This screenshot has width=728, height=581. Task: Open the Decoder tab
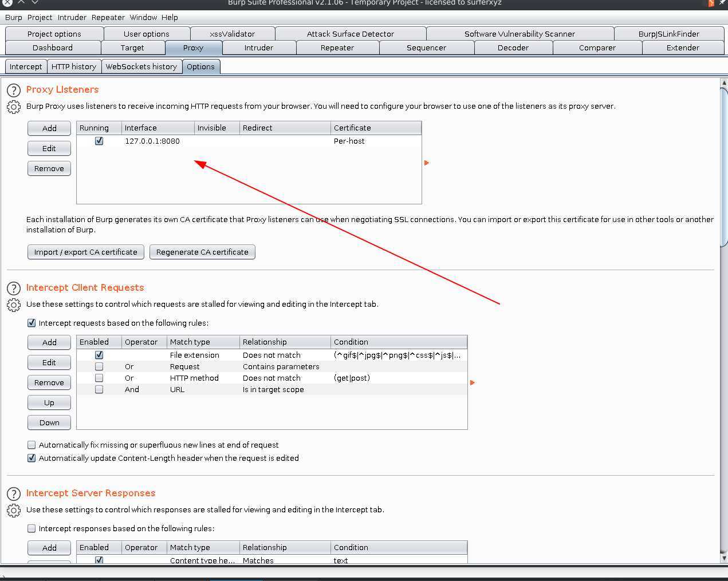point(513,48)
